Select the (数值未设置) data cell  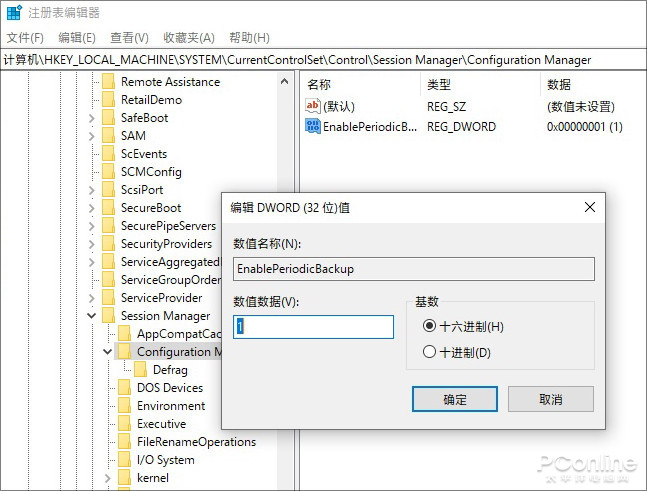coord(581,107)
